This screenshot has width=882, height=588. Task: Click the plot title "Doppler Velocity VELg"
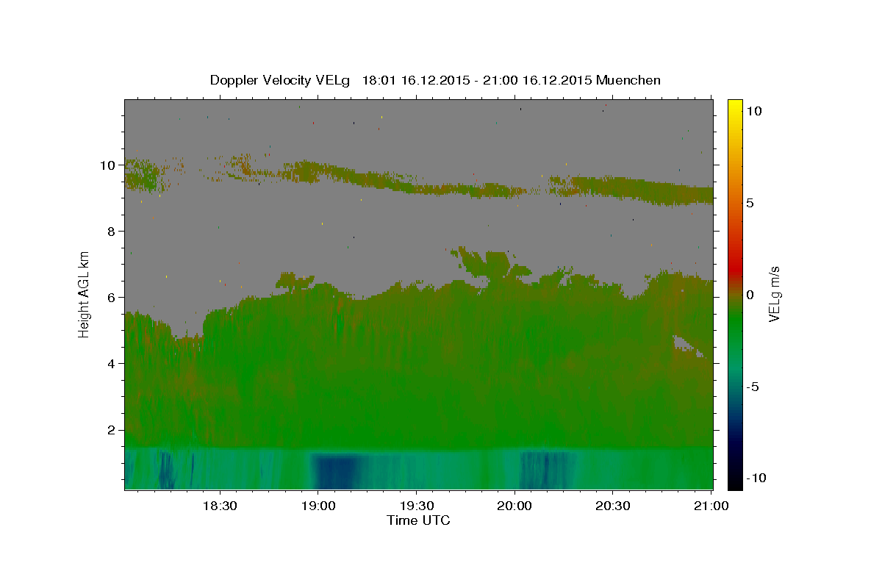(x=280, y=80)
